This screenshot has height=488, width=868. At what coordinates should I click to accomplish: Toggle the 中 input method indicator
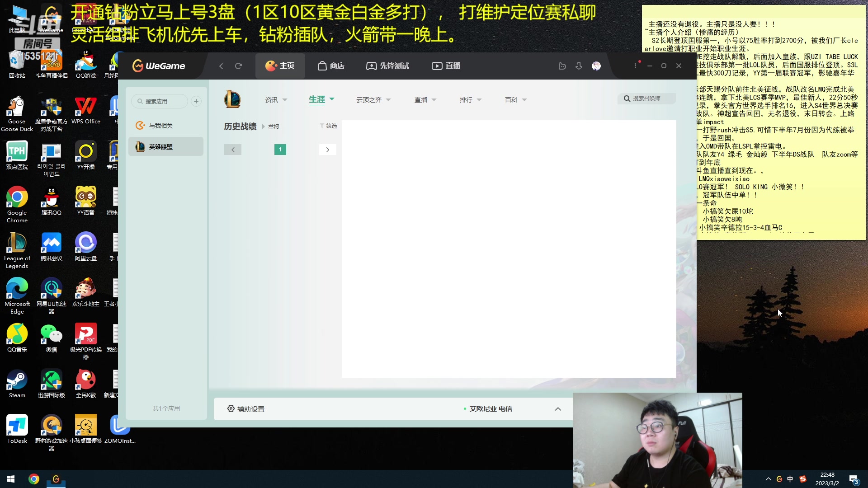tap(790, 479)
